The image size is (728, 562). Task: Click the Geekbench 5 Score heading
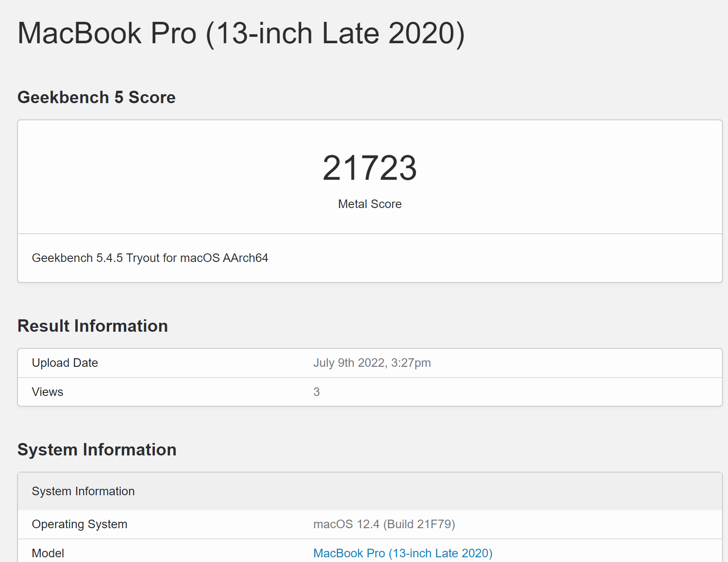tap(97, 97)
